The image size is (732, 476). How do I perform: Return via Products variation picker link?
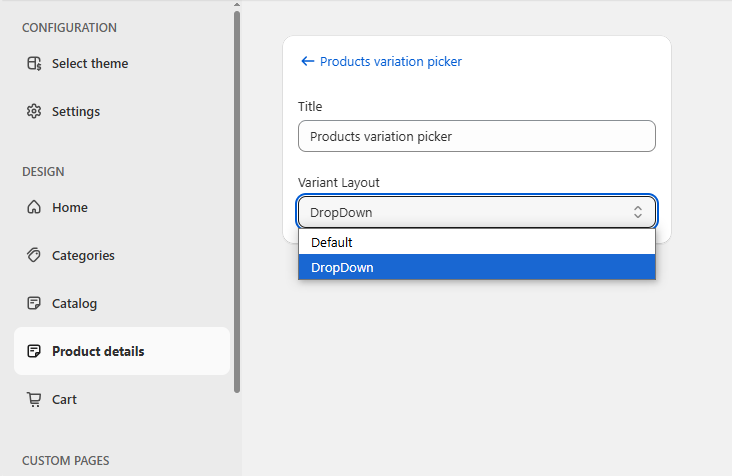tap(391, 61)
